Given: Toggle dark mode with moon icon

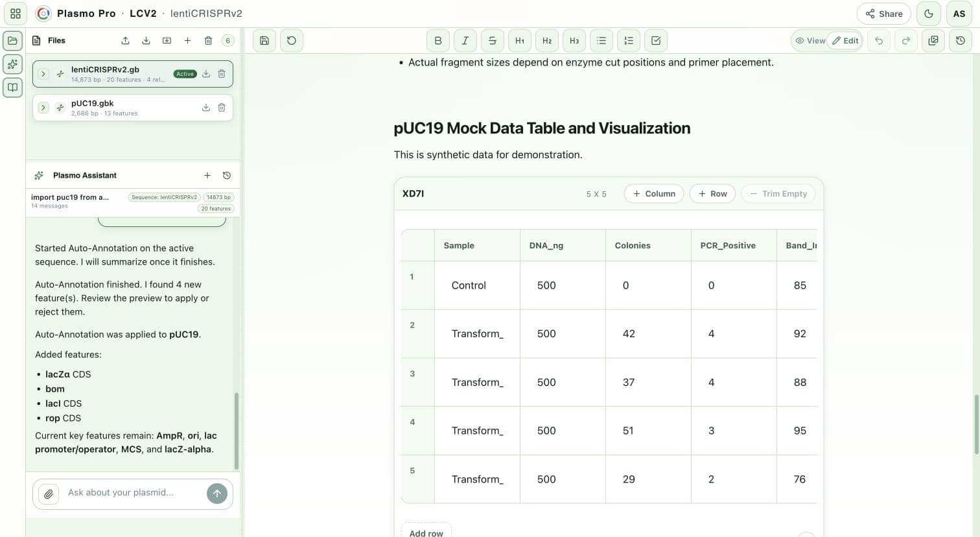Looking at the screenshot, I should coord(929,14).
